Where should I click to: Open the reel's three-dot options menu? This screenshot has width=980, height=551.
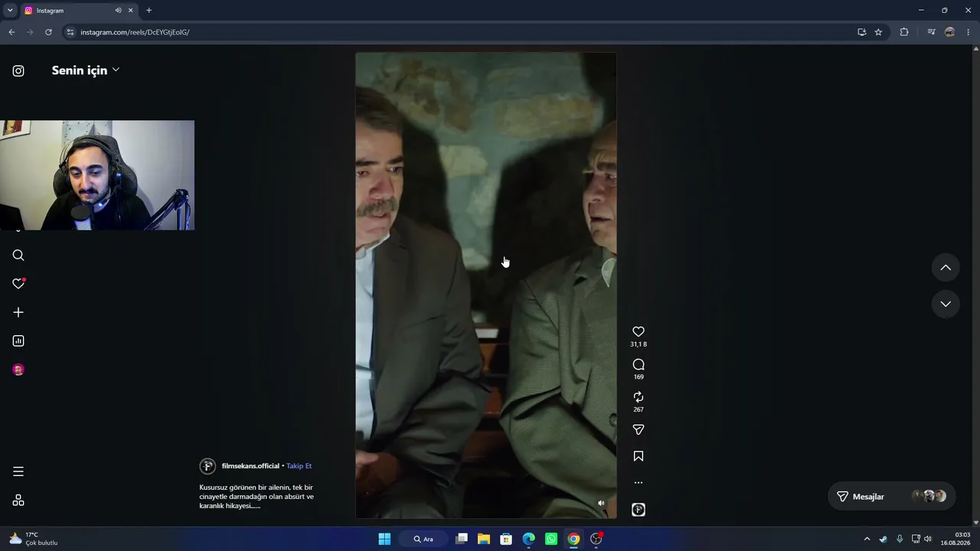point(639,483)
